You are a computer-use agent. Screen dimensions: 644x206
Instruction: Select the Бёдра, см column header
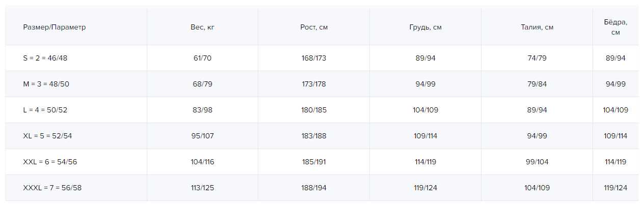point(615,27)
